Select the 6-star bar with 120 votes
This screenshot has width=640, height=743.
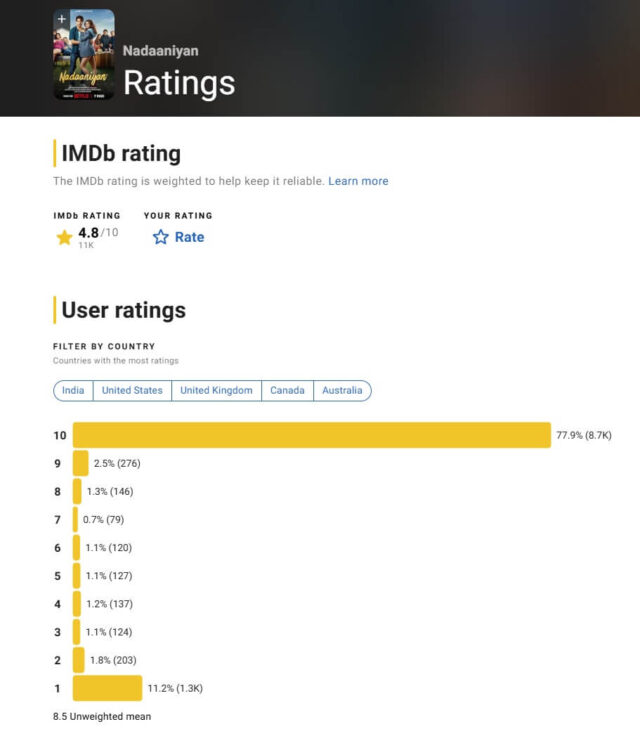[x=76, y=547]
